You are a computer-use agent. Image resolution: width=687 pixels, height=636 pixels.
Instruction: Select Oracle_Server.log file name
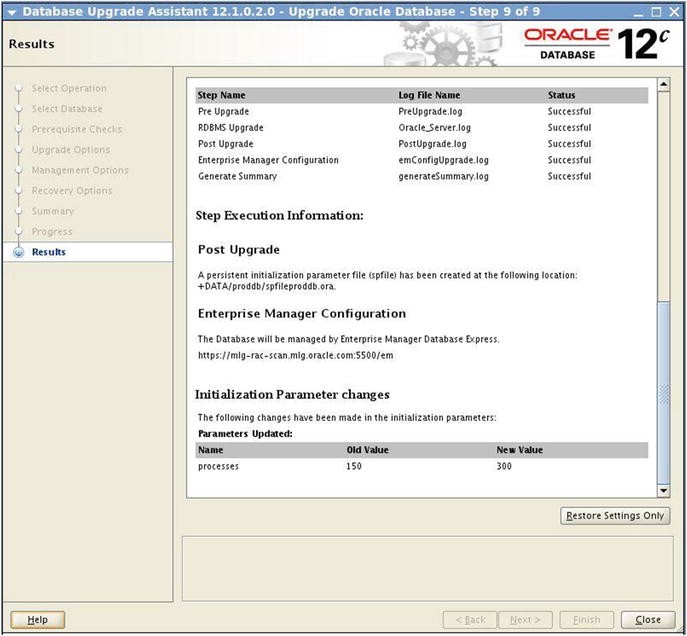(434, 128)
